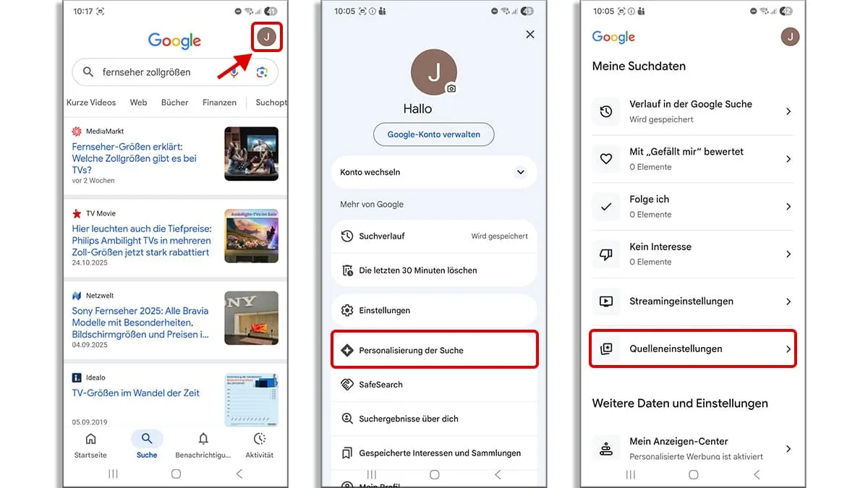Open the Netzwelt Sony Fernseher 2025 result
Screen dimensions: 868x488
coord(140,322)
